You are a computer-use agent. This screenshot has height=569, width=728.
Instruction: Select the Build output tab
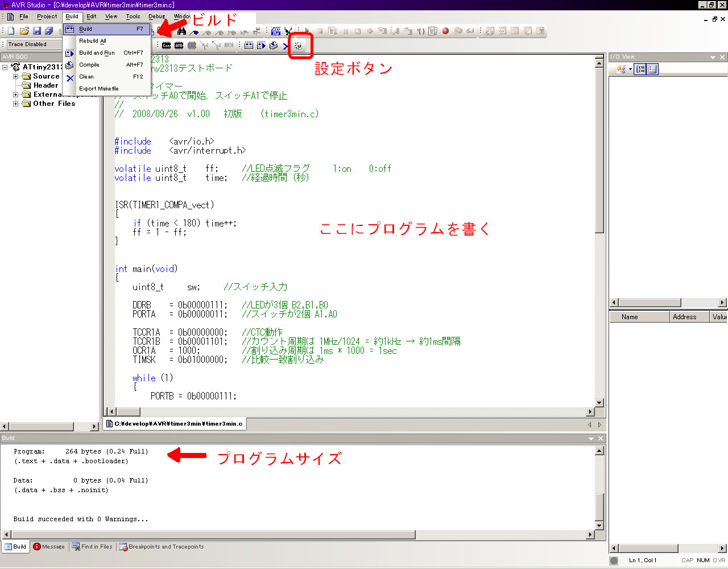(x=15, y=547)
